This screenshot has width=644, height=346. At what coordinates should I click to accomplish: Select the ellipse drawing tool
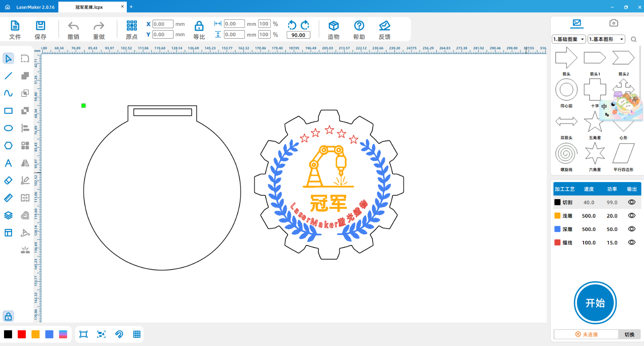pyautogui.click(x=8, y=128)
